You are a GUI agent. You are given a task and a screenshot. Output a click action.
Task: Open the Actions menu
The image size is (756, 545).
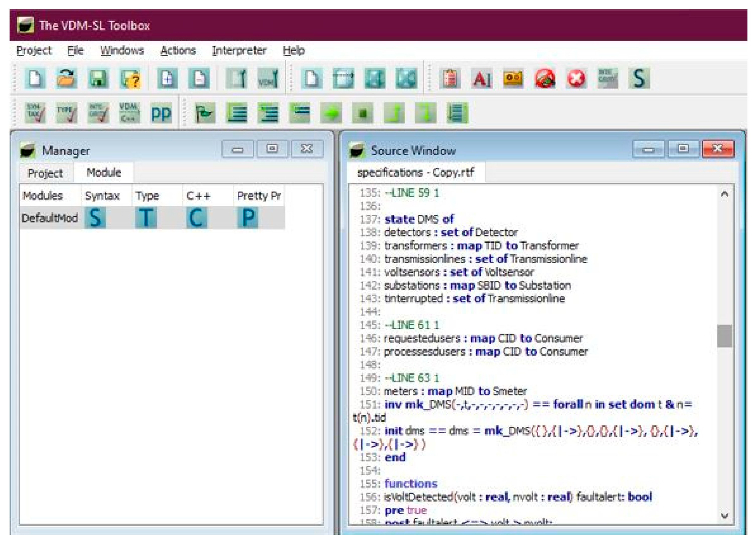point(178,51)
